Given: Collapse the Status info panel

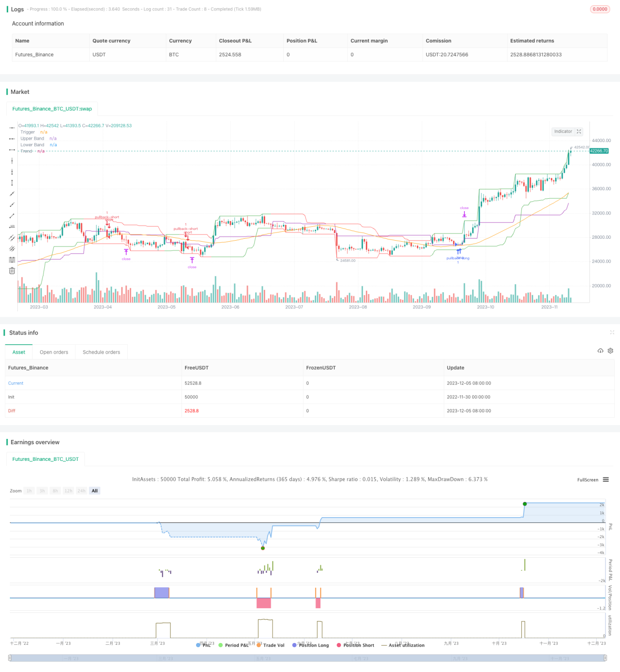Looking at the screenshot, I should coord(612,332).
